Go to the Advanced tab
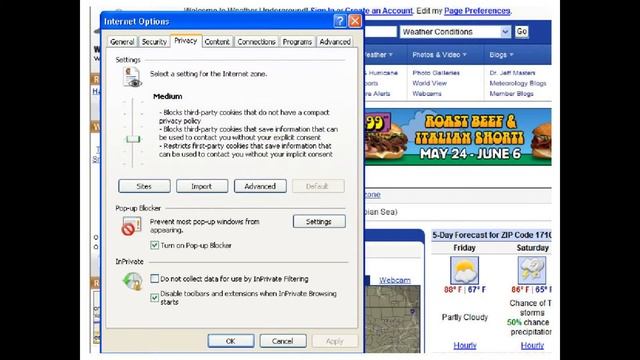Viewport: 640px width, 360px height. click(335, 42)
